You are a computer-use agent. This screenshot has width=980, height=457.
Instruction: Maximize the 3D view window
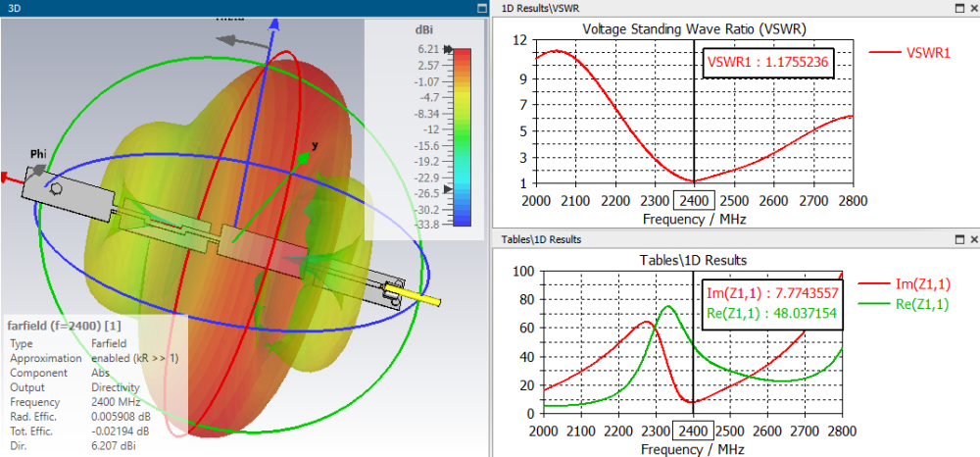click(x=481, y=8)
